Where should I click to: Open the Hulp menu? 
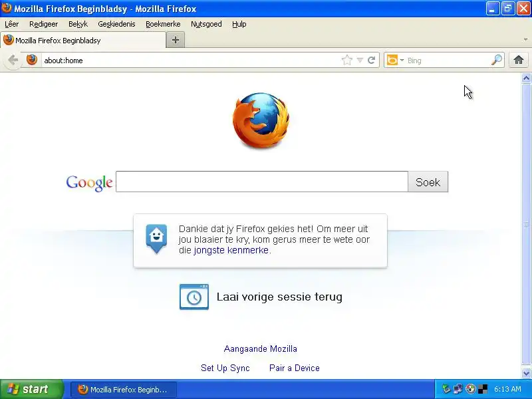[x=239, y=24]
